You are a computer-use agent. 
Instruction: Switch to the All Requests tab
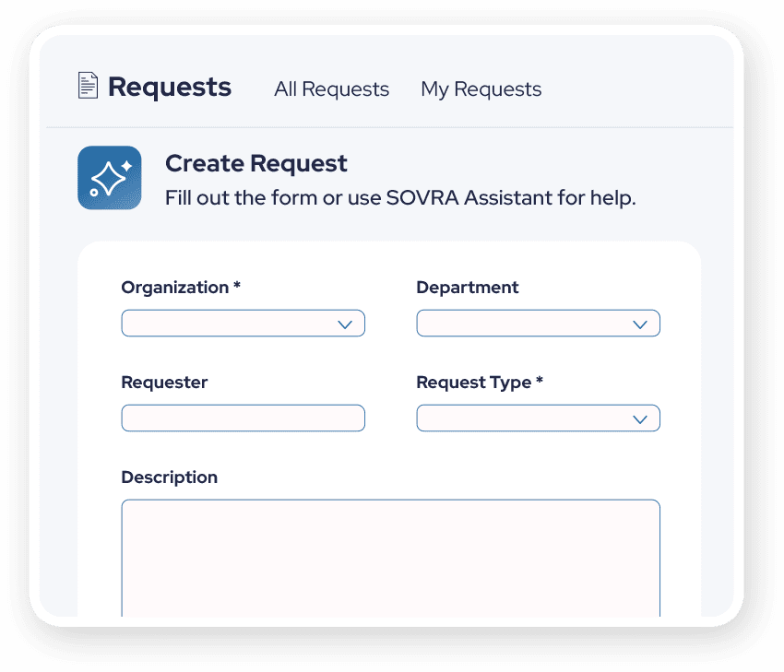tap(331, 89)
